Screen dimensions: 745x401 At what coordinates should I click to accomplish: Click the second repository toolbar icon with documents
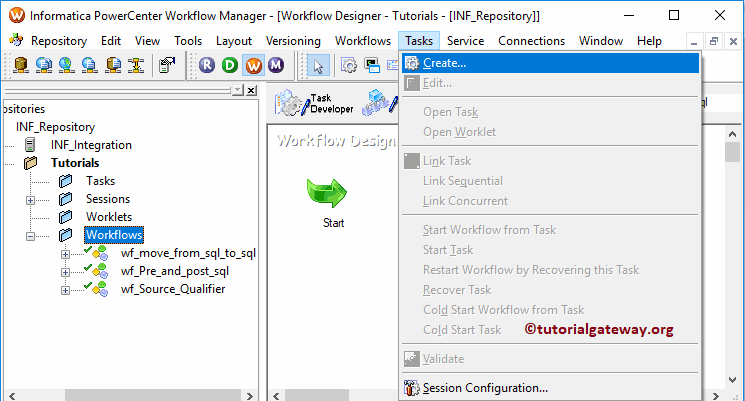pyautogui.click(x=44, y=65)
